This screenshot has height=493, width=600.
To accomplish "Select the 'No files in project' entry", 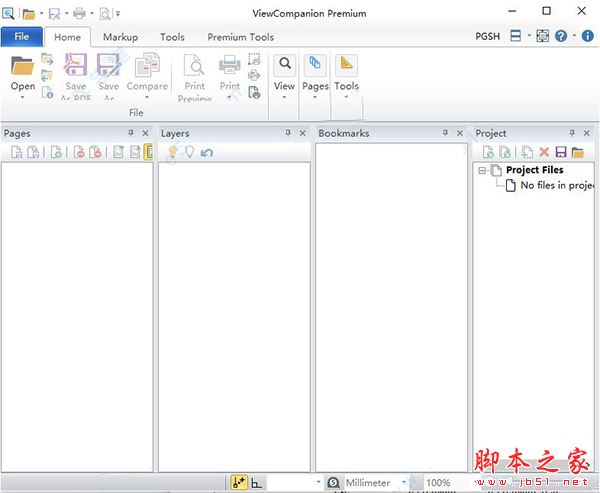I will pos(558,185).
